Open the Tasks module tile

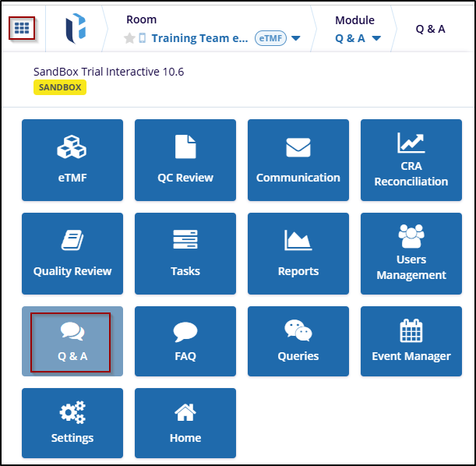click(x=185, y=253)
